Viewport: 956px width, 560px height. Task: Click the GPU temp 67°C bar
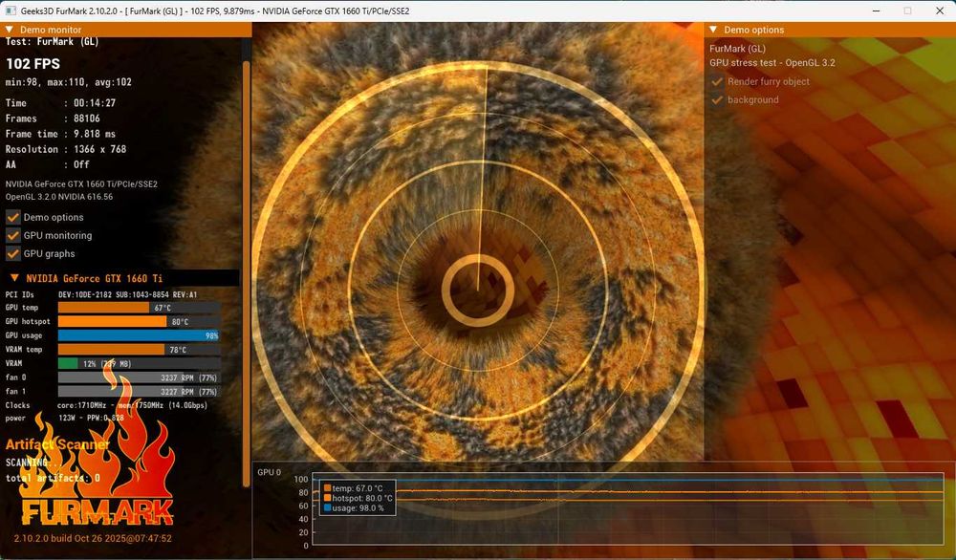[x=139, y=308]
